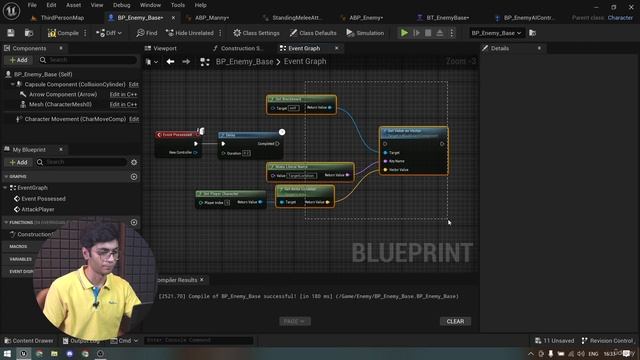Navigate back in graph history
Image resolution: width=640 pixels, height=360 pixels.
pyautogui.click(x=170, y=62)
